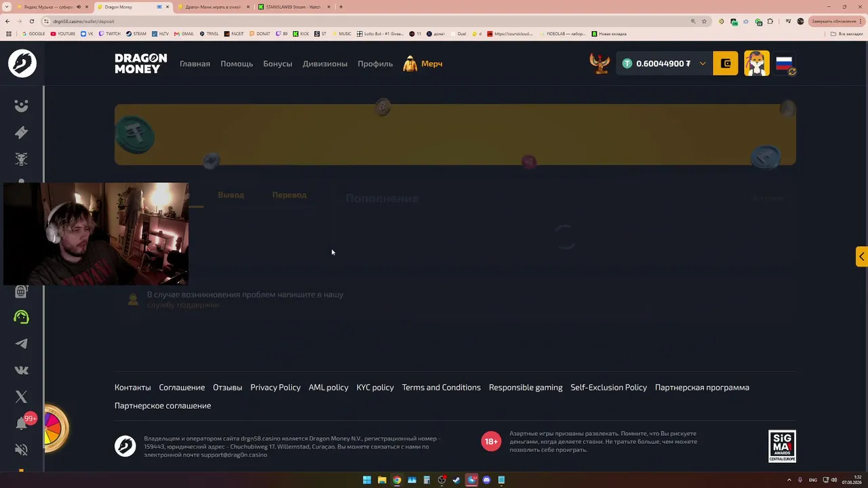Image resolution: width=868 pixels, height=488 pixels.
Task: Open notifications bell with 99+ badge
Action: coord(22,423)
